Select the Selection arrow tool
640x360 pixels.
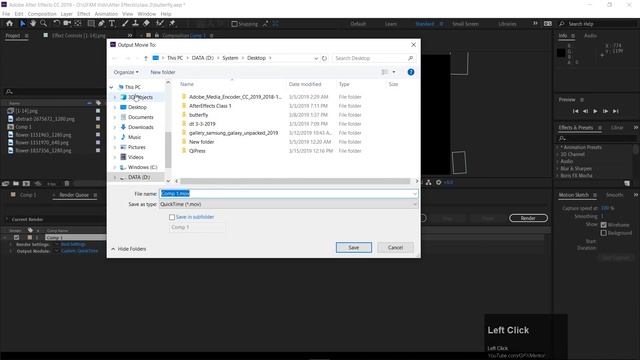pos(22,24)
